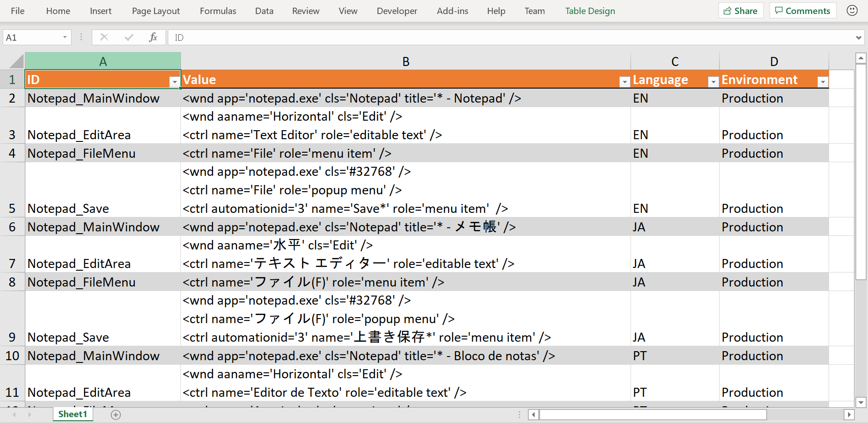Click the PT language cell in row 10
Image resolution: width=868 pixels, height=423 pixels.
pyautogui.click(x=675, y=356)
